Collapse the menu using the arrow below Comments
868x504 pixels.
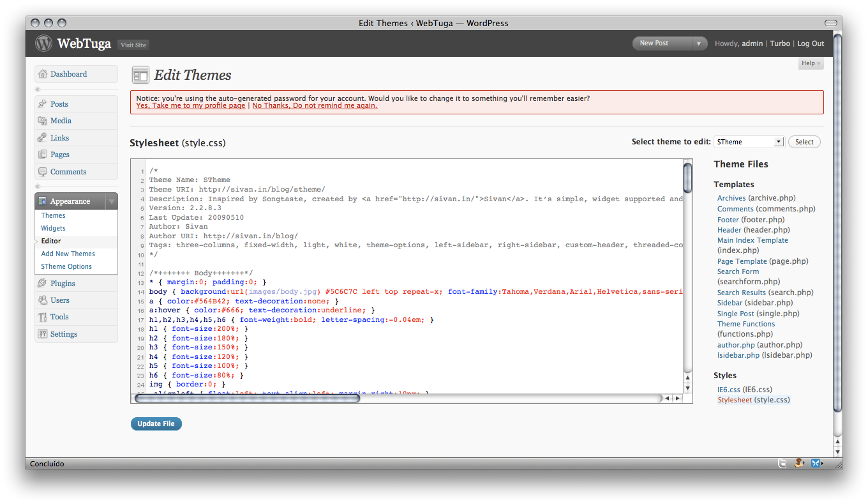38,187
